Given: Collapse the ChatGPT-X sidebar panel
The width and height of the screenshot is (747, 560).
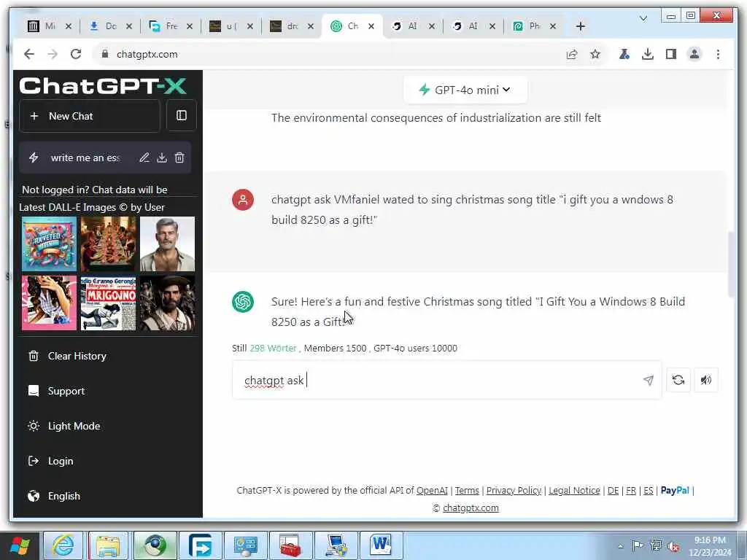Looking at the screenshot, I should point(182,116).
